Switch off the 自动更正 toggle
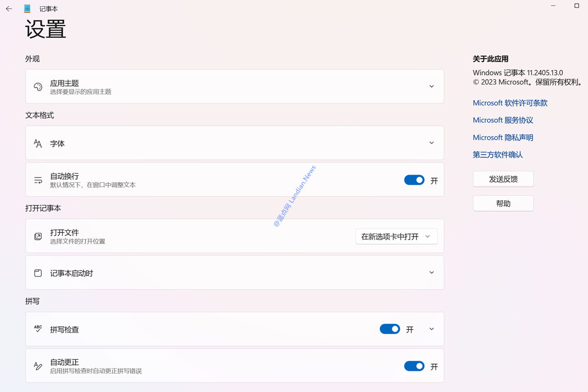 click(x=414, y=366)
